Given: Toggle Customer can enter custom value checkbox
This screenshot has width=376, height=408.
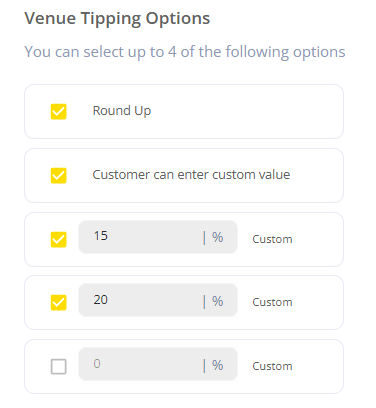Looking at the screenshot, I should (59, 175).
